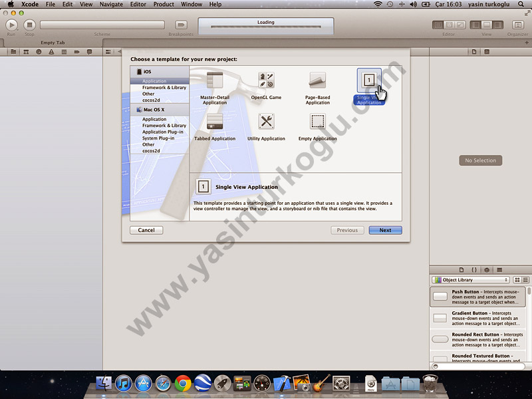532x399 pixels.
Task: Select cocos2d under iOS
Action: pos(160,100)
